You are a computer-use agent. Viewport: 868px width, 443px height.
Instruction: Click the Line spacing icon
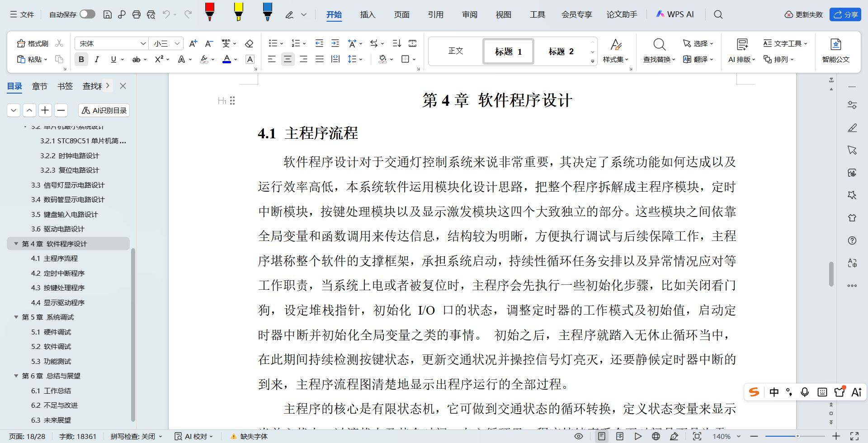point(352,59)
